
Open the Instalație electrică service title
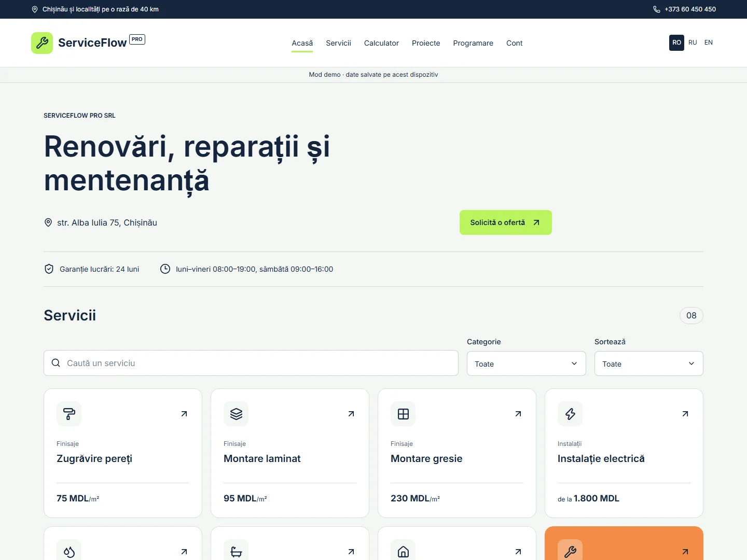[601, 458]
